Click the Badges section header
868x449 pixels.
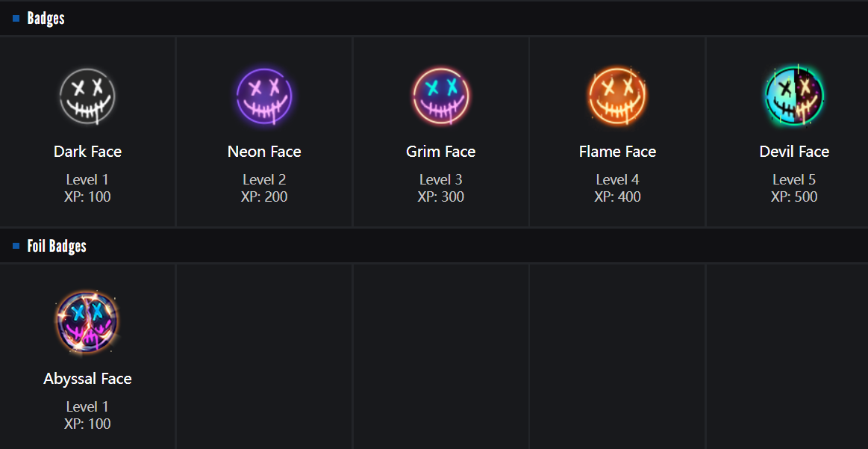[46, 19]
